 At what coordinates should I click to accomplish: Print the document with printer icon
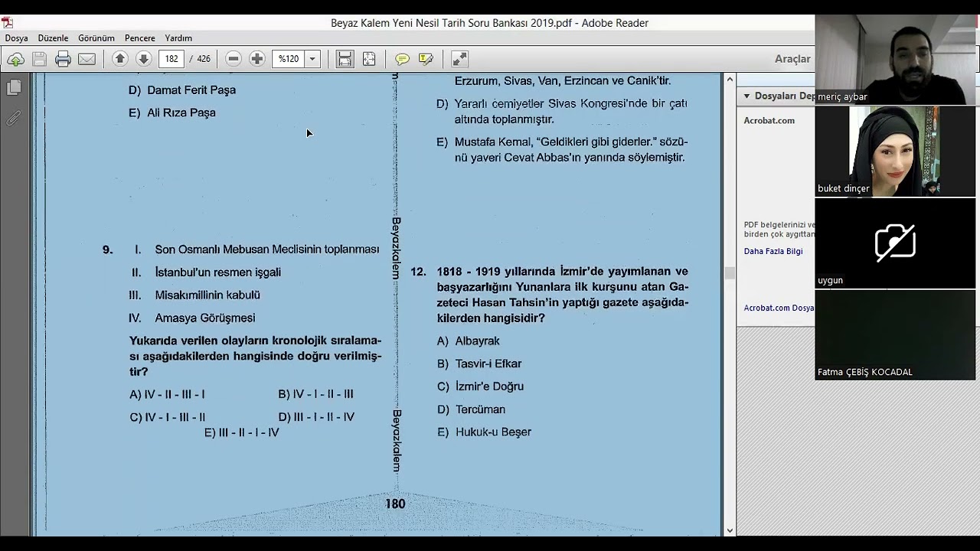(x=64, y=59)
